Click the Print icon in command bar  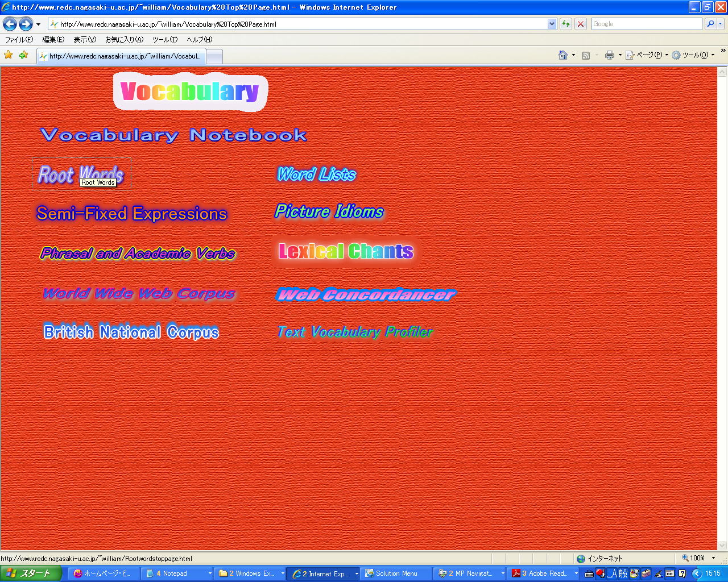pos(609,55)
